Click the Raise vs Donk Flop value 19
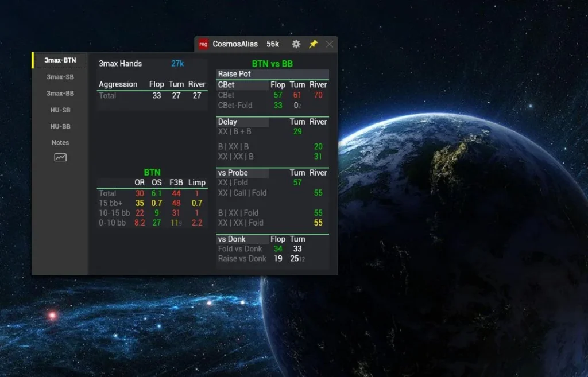The image size is (588, 377). [278, 259]
